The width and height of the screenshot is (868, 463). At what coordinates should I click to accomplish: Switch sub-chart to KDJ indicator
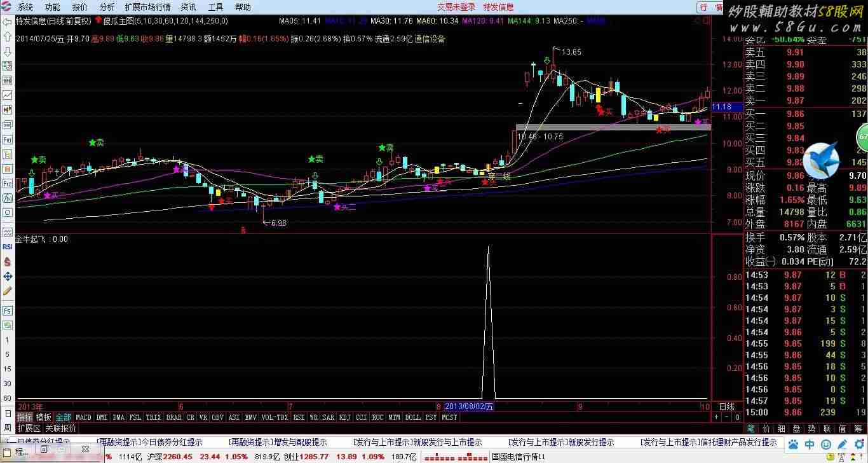pos(344,417)
